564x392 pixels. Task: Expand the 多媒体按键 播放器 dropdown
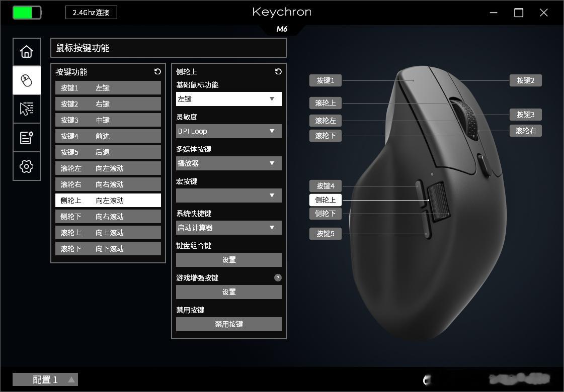coord(229,163)
